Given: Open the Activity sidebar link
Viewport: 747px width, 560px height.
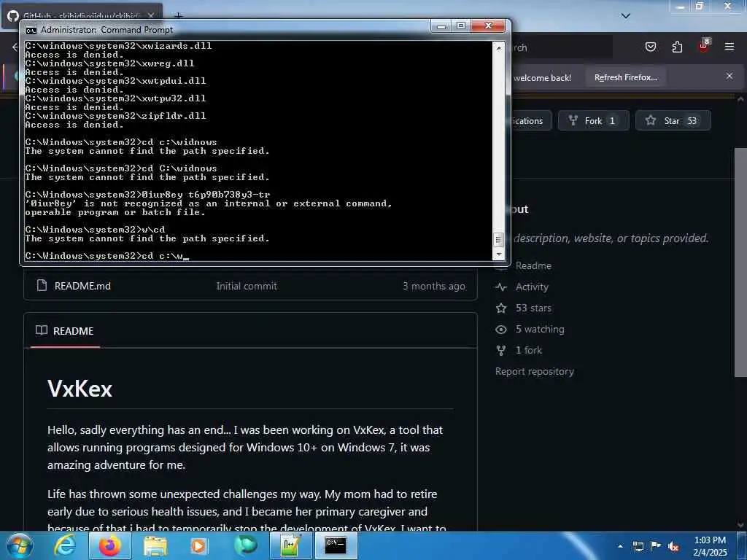Looking at the screenshot, I should (532, 287).
